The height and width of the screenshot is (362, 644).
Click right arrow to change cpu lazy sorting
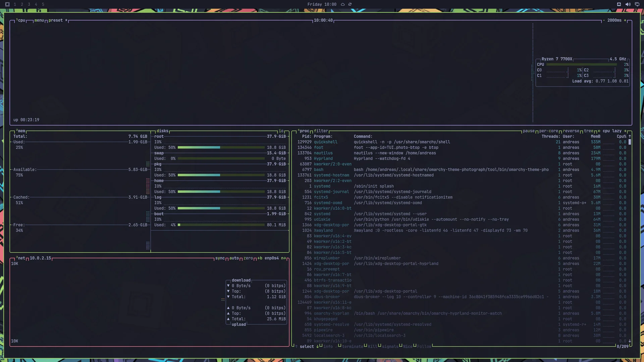click(625, 131)
